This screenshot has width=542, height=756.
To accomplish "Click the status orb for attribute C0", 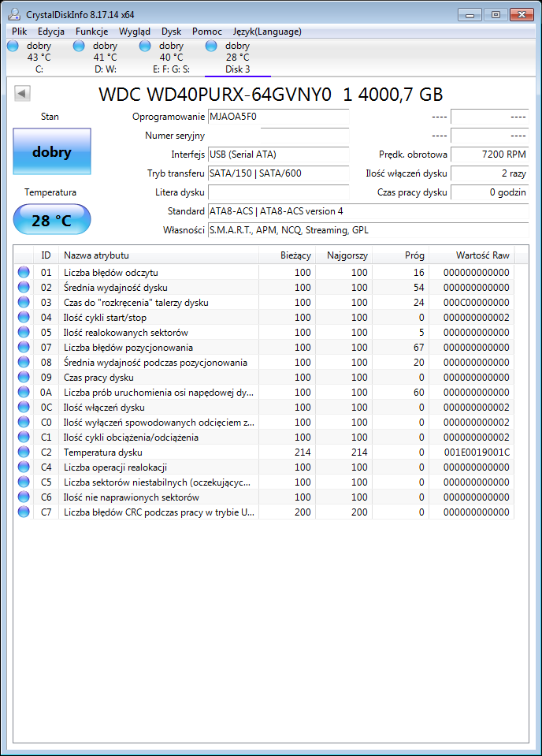I will [x=24, y=422].
